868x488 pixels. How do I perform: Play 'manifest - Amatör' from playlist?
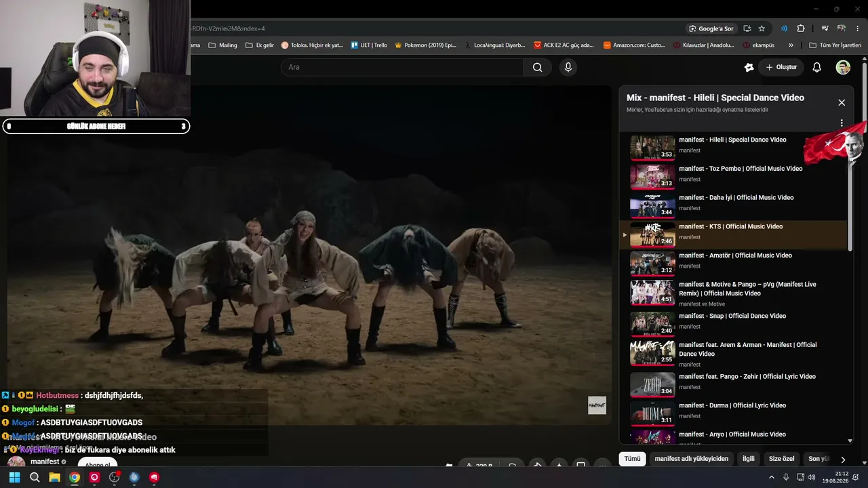pyautogui.click(x=732, y=263)
